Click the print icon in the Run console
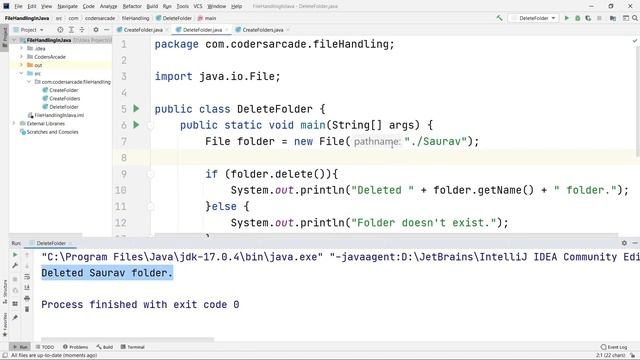640x360 pixels. 27,298
